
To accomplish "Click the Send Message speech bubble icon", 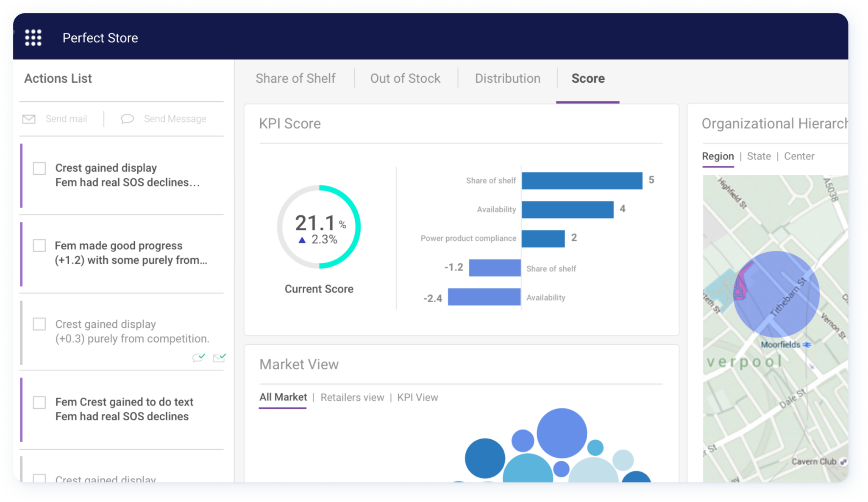I will 127,119.
